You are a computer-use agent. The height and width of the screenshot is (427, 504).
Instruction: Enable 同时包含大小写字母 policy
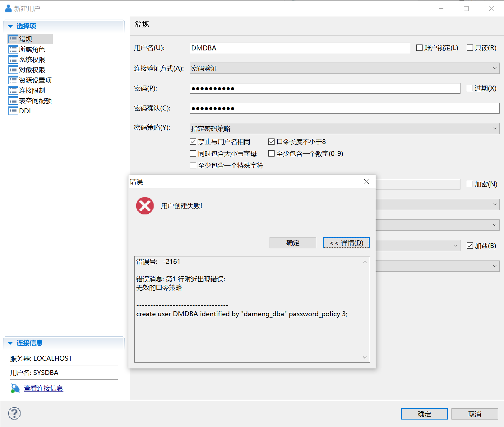193,153
